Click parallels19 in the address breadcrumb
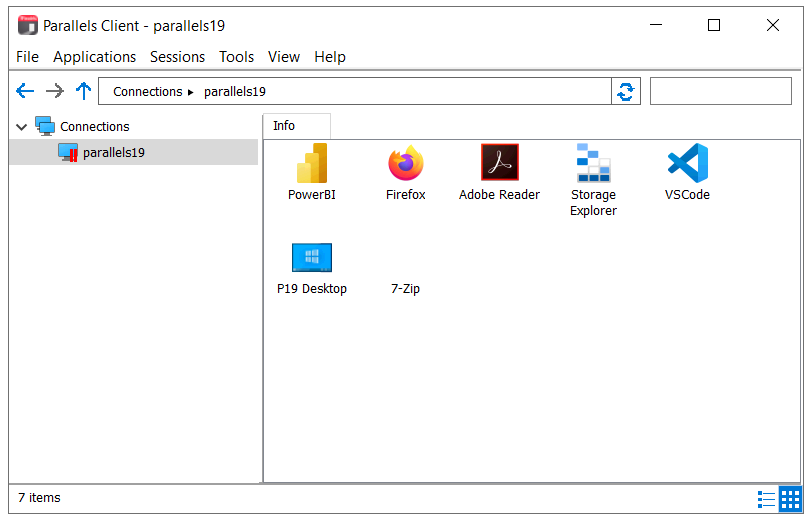Image resolution: width=812 pixels, height=521 pixels. point(235,92)
